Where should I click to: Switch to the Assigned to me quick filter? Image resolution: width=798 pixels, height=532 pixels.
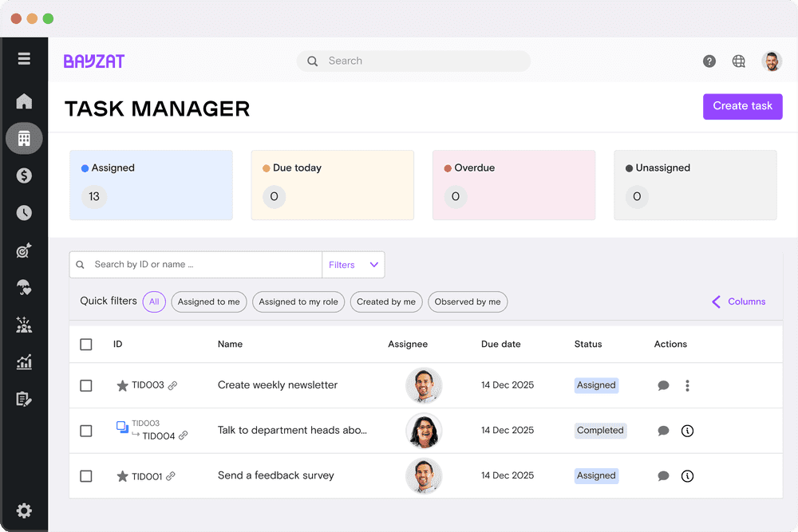coord(208,301)
